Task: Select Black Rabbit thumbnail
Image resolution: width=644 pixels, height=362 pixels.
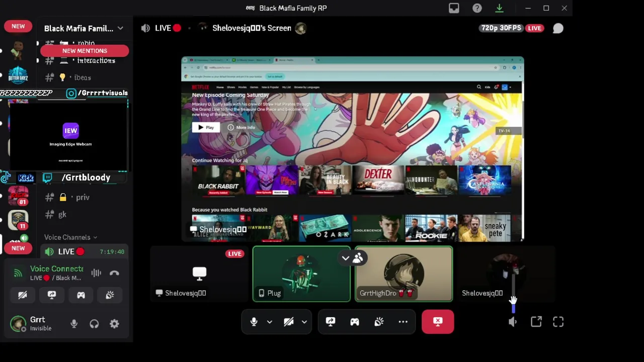Action: point(218,179)
